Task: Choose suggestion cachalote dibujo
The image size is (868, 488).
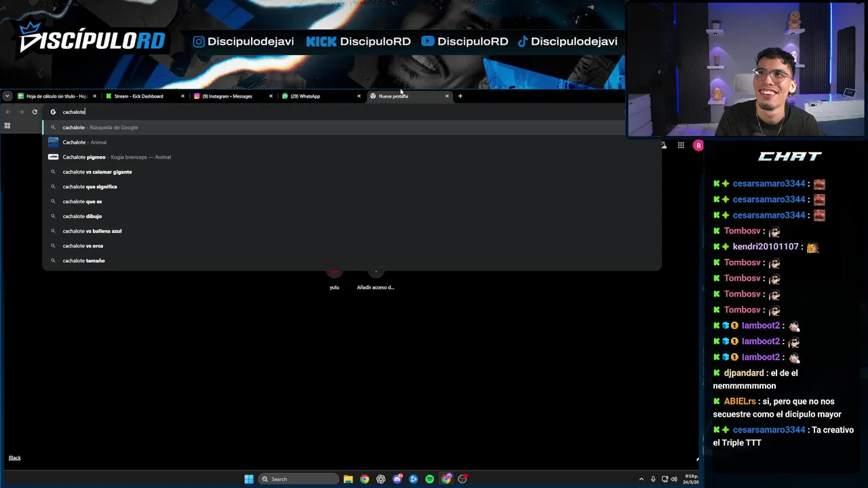Action: tap(352, 216)
